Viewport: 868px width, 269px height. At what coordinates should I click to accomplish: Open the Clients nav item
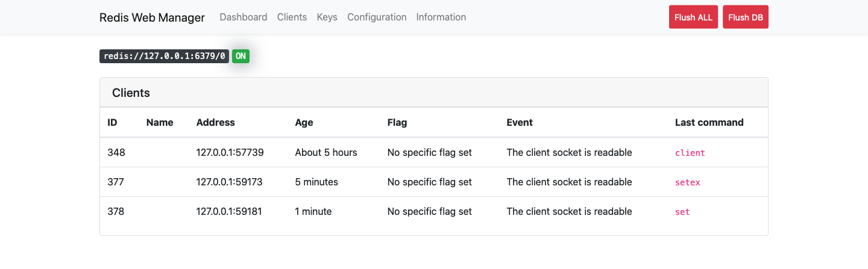point(292,17)
